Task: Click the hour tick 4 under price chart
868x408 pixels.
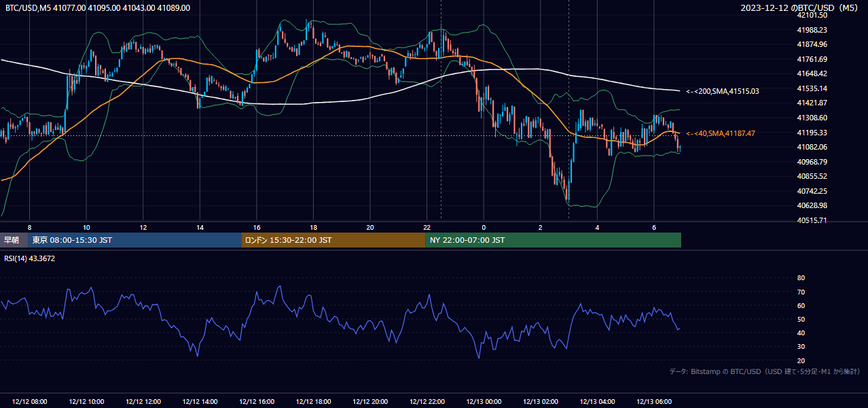Action: (597, 226)
